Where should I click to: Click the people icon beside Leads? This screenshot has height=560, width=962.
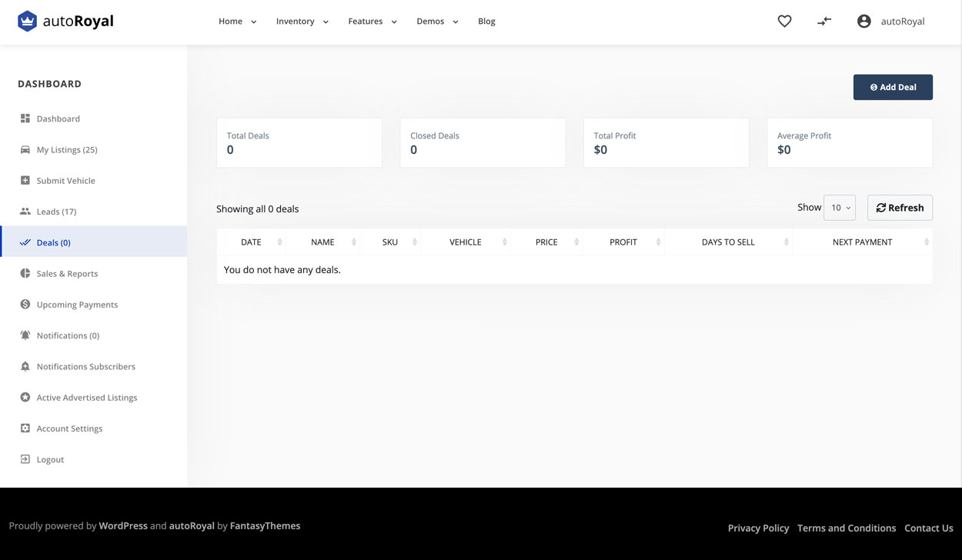pyautogui.click(x=25, y=212)
